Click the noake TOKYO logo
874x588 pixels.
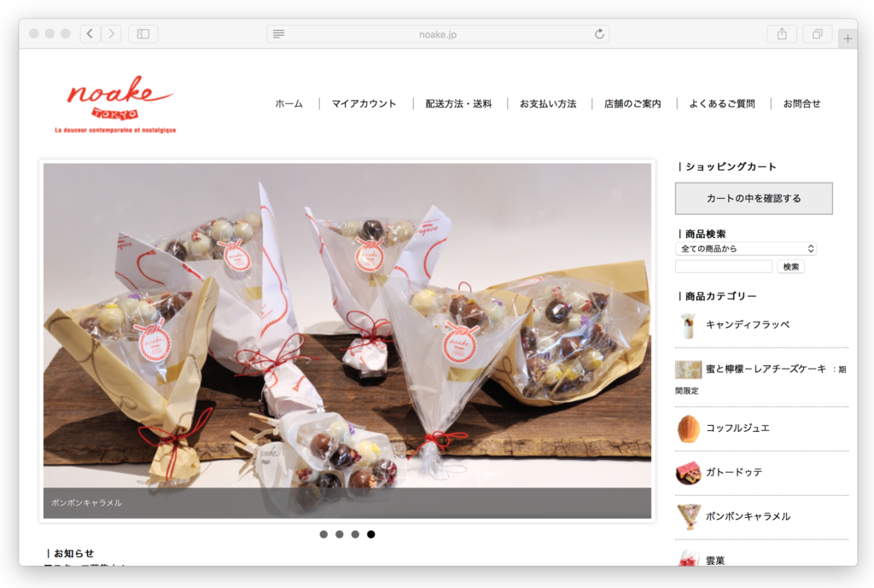pyautogui.click(x=116, y=104)
